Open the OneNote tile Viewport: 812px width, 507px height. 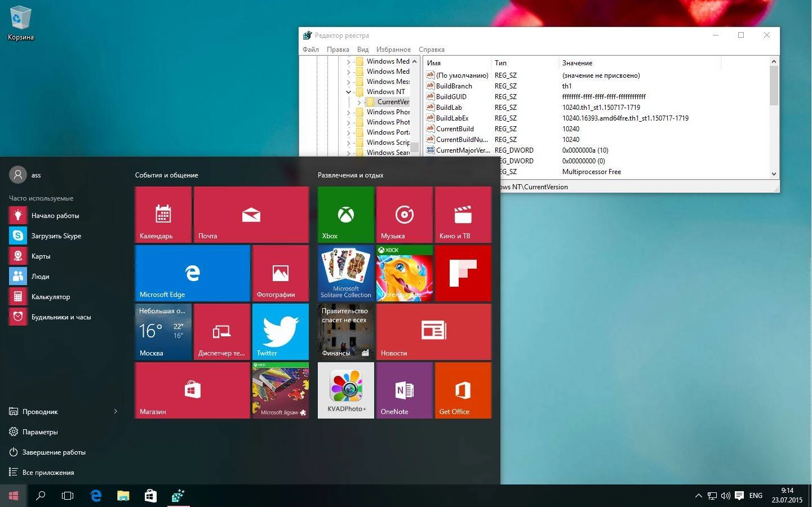405,390
